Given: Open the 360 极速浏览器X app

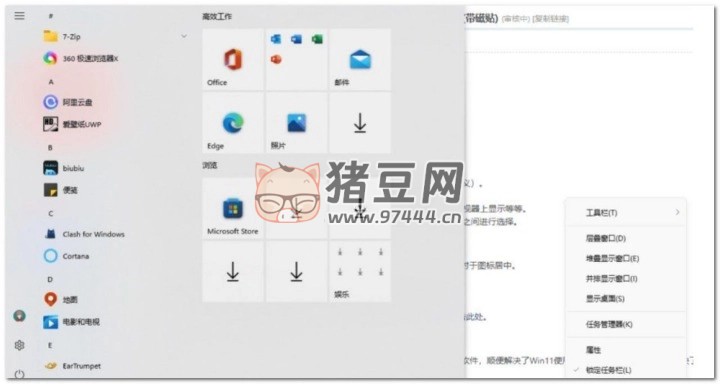Looking at the screenshot, I should click(x=81, y=58).
